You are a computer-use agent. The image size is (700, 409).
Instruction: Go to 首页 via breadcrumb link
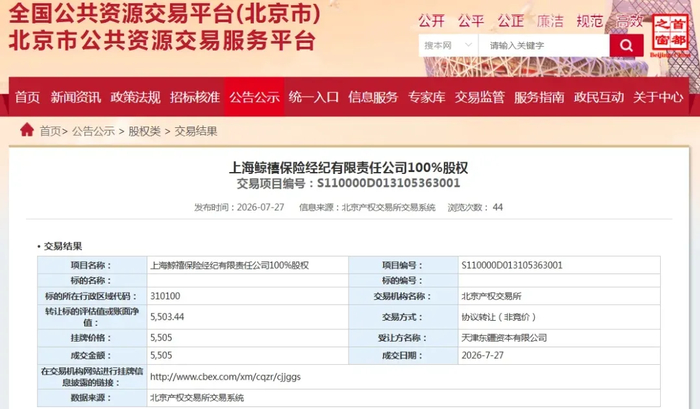(x=50, y=131)
